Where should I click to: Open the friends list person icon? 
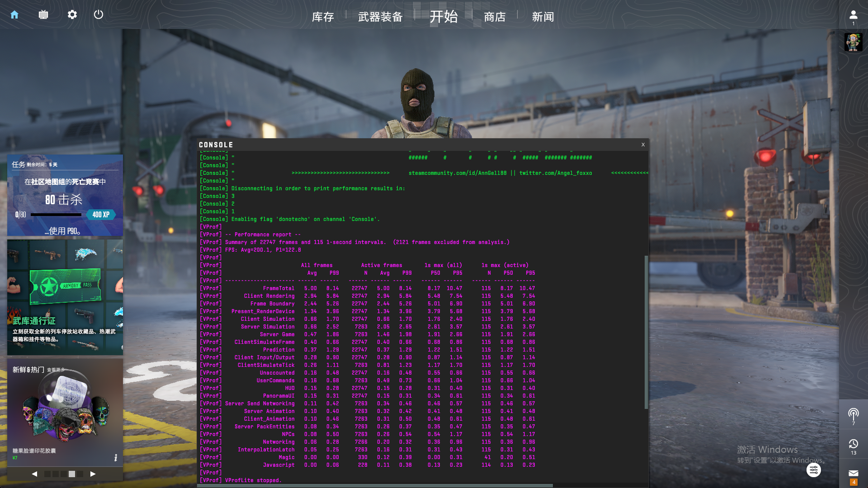pyautogui.click(x=853, y=15)
